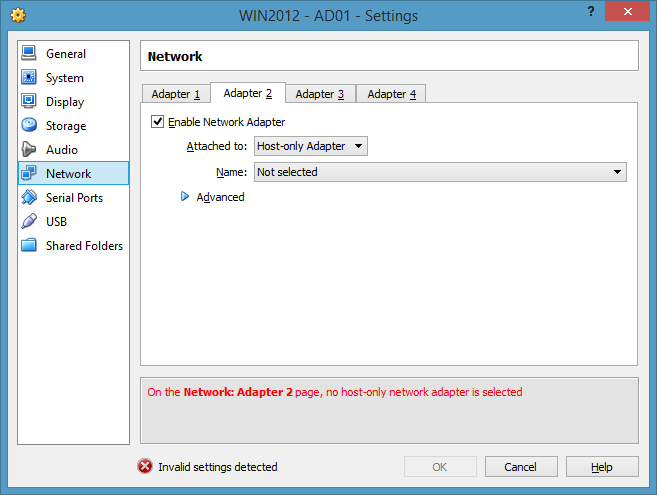Open the General settings icon
This screenshot has height=495, width=657.
(29, 54)
